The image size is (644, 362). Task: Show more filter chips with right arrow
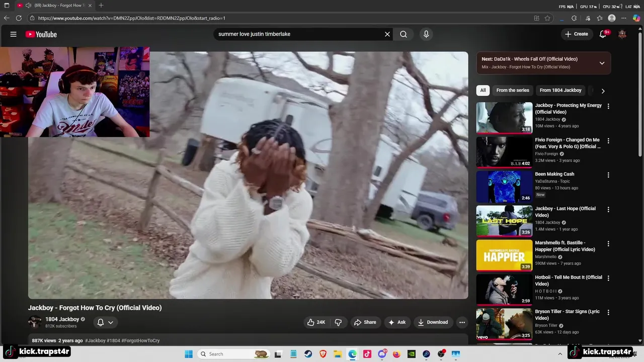(603, 90)
